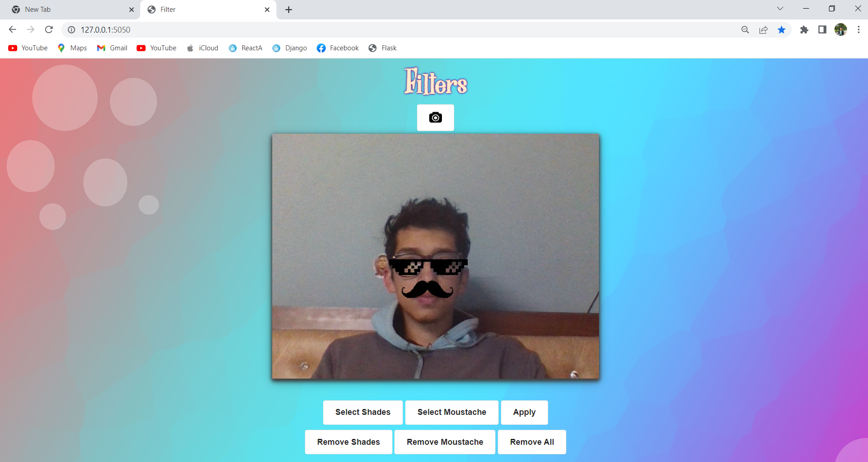Click the zoom search icon
The image size is (868, 462).
tap(745, 29)
